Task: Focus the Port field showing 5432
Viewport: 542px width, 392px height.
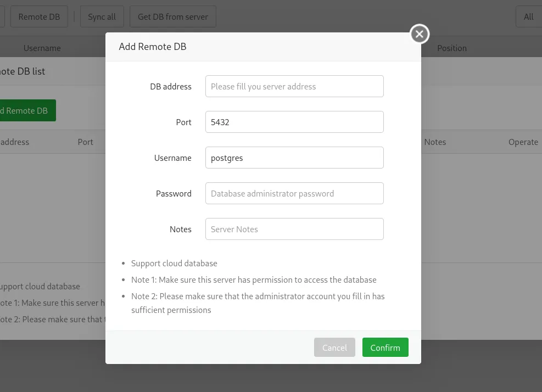Action: pyautogui.click(x=294, y=122)
